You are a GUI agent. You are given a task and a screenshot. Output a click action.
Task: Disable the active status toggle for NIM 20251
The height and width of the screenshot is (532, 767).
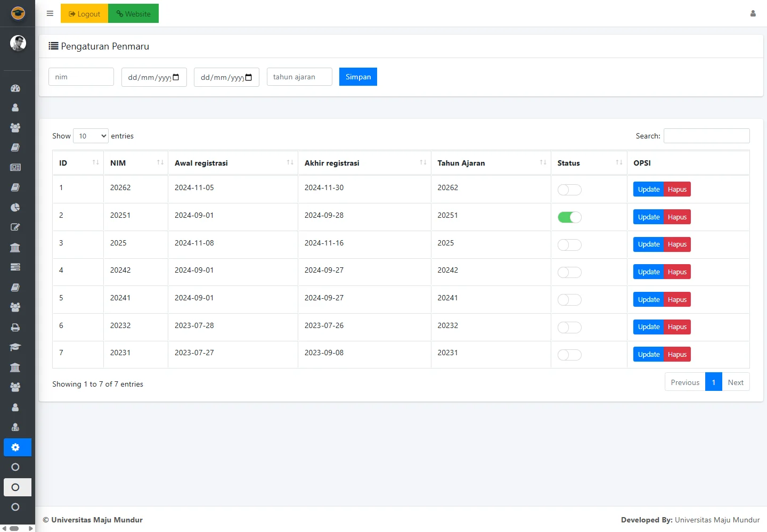pyautogui.click(x=569, y=217)
